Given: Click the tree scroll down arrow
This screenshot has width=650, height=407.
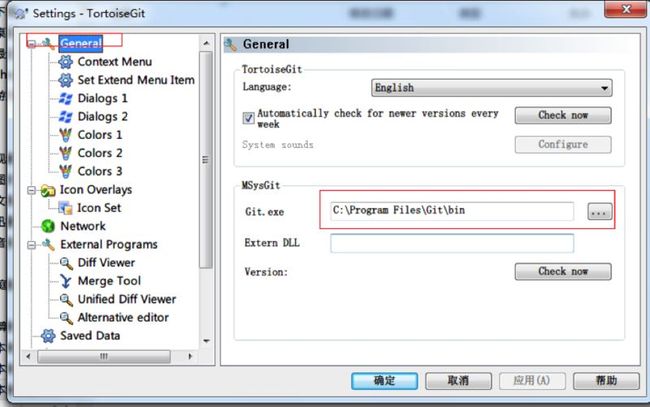Looking at the screenshot, I should coord(206,341).
